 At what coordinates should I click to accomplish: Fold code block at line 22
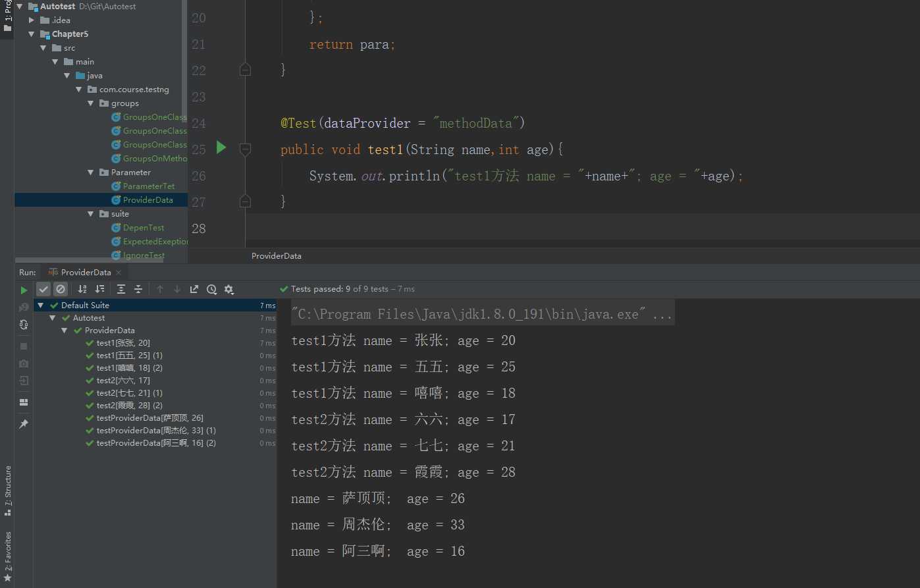(245, 69)
